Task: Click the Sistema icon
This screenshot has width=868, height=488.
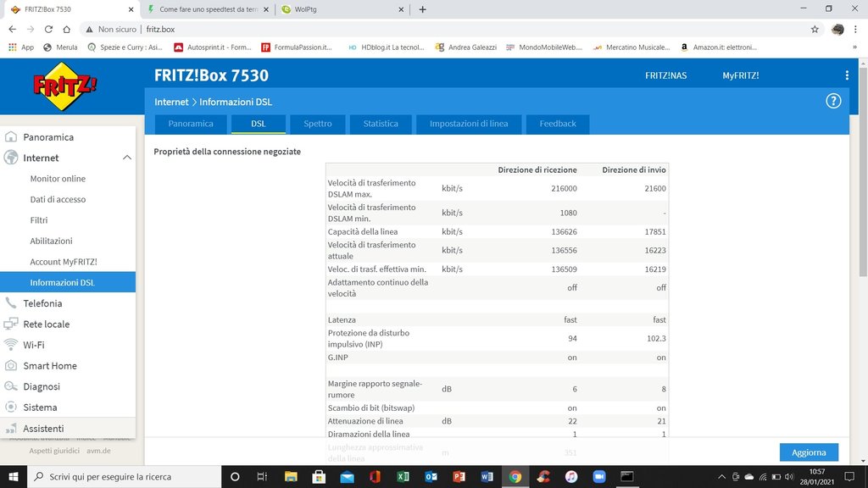Action: (10, 407)
